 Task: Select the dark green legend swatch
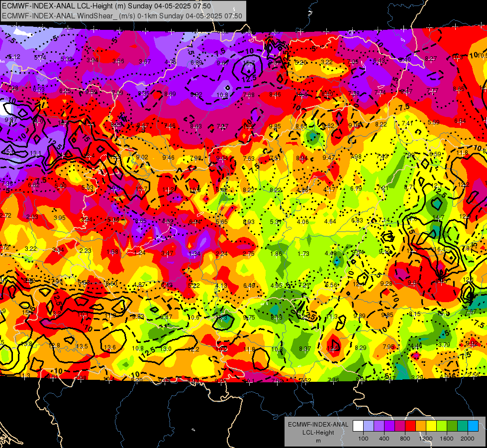coord(452,426)
